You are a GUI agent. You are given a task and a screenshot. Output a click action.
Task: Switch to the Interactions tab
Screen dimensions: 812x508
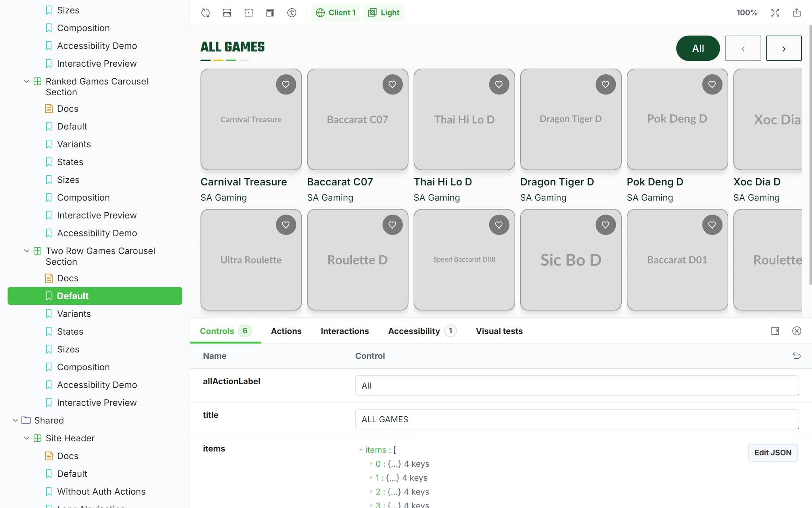[345, 331]
